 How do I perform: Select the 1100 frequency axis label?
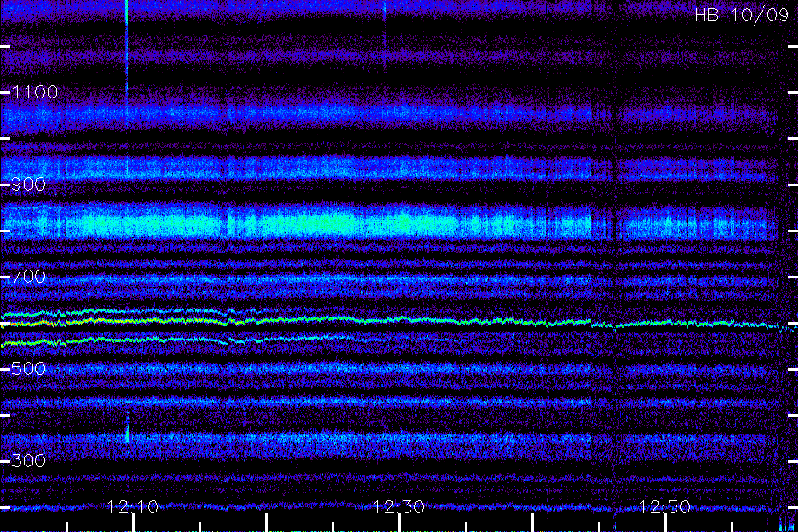point(35,92)
